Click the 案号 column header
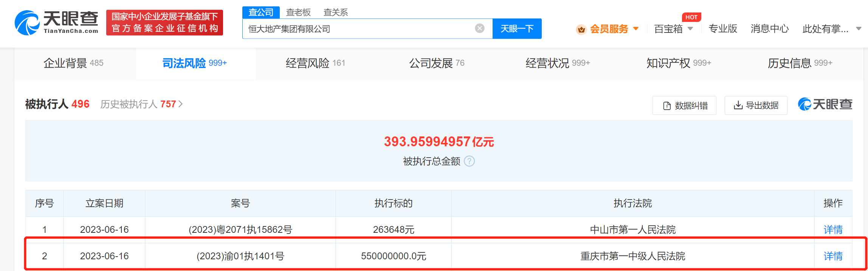The width and height of the screenshot is (868, 271). tap(240, 203)
